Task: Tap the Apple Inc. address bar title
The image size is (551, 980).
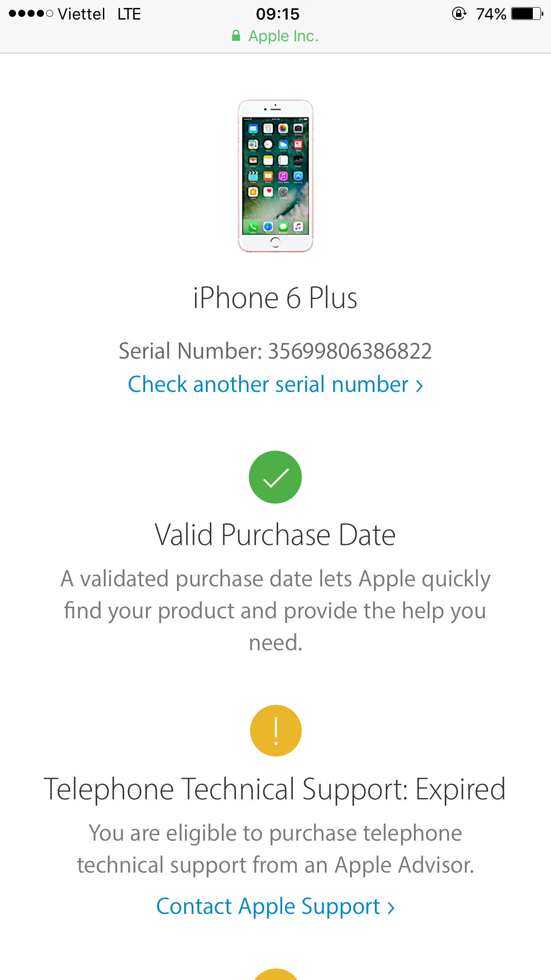Action: coord(283,36)
